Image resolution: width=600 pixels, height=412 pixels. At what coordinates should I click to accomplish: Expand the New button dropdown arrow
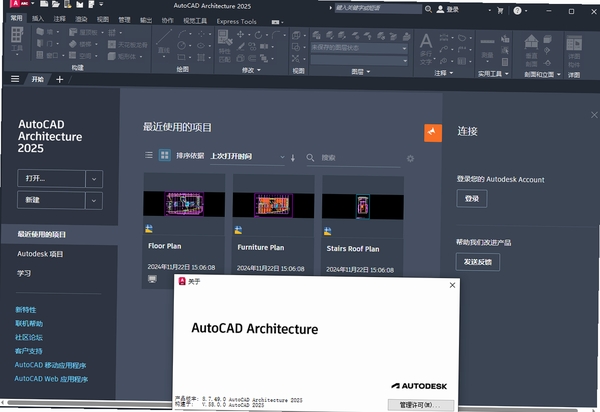[94, 201]
